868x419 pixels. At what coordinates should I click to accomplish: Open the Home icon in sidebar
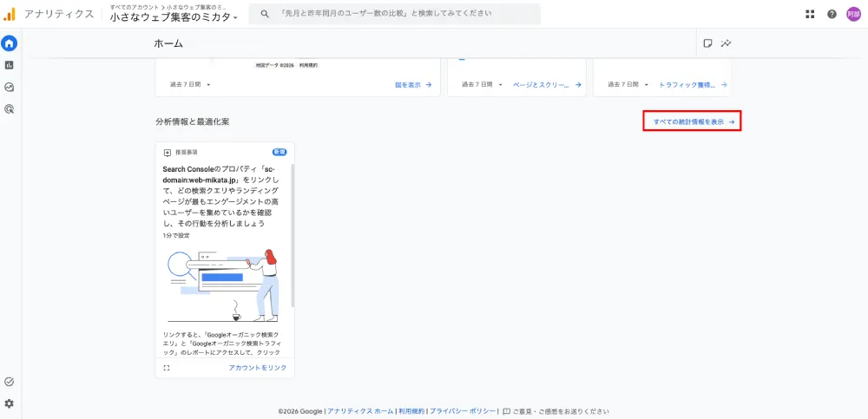9,43
